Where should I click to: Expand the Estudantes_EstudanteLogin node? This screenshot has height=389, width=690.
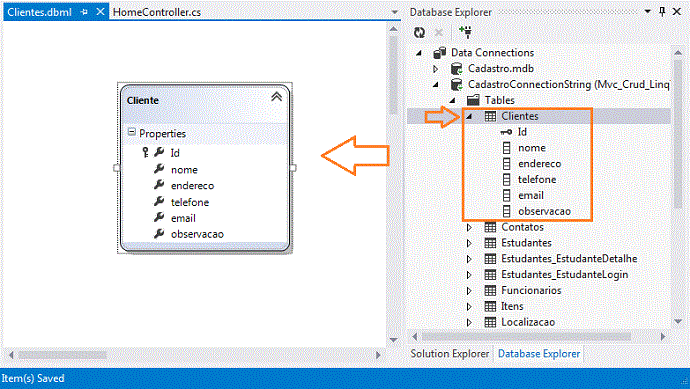point(469,275)
